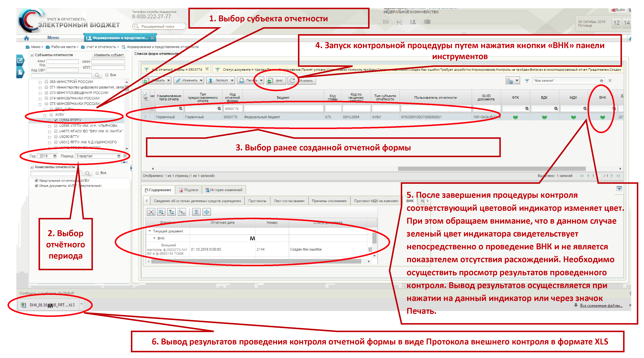
Task: Click the green ВНК status indicator
Action: (603, 117)
